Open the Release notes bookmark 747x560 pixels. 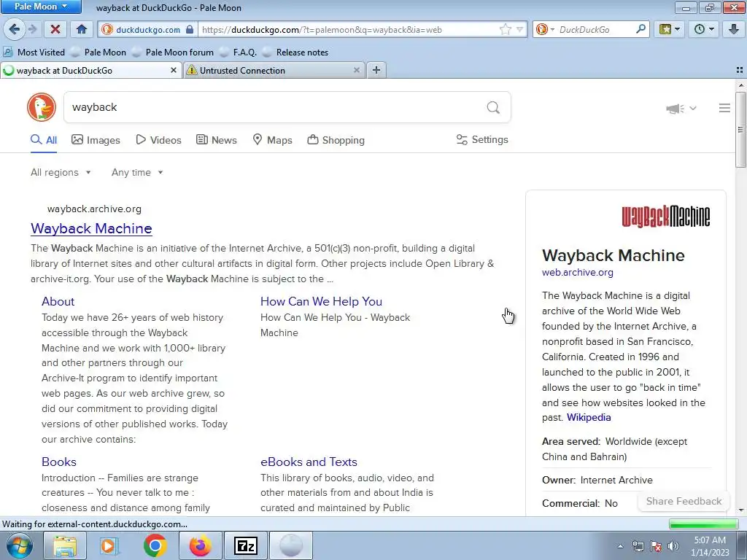[x=295, y=52]
